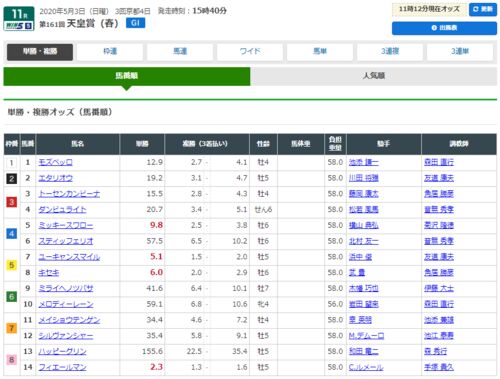
Task: Open trainer link 手塚 貴久
Action: click(439, 367)
